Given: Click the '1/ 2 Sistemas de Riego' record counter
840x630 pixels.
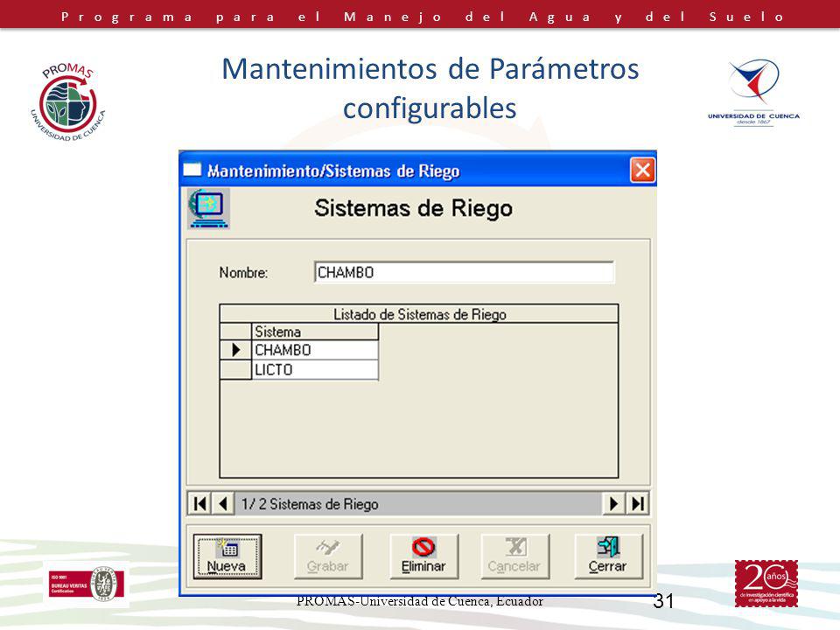Looking at the screenshot, I should pyautogui.click(x=310, y=504).
